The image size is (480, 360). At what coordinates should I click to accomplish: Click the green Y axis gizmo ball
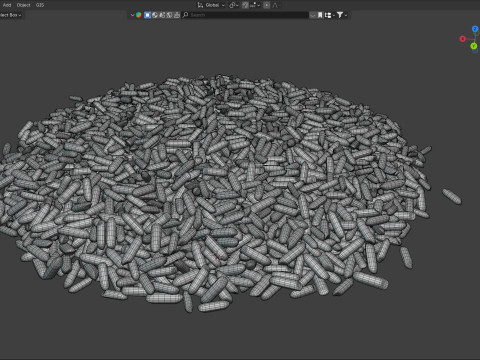(x=474, y=46)
